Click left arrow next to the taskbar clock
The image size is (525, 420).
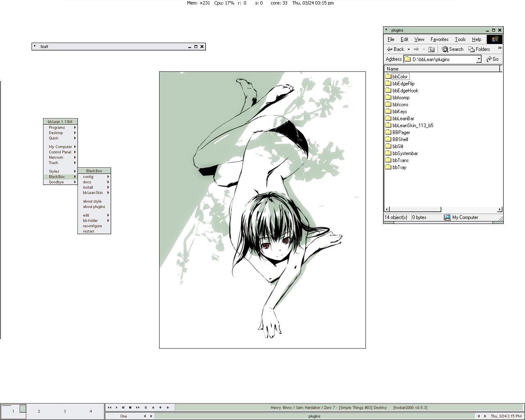[478, 416]
